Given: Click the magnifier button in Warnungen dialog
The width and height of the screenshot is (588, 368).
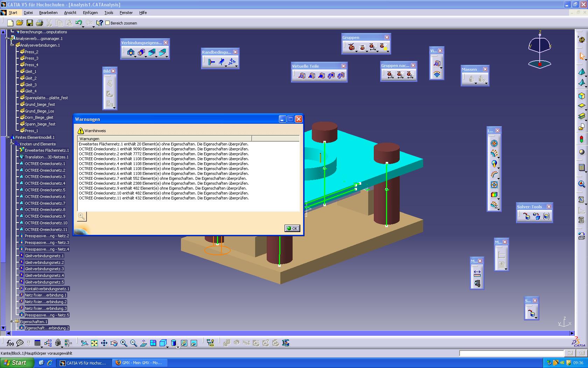Looking at the screenshot, I should coord(82,216).
